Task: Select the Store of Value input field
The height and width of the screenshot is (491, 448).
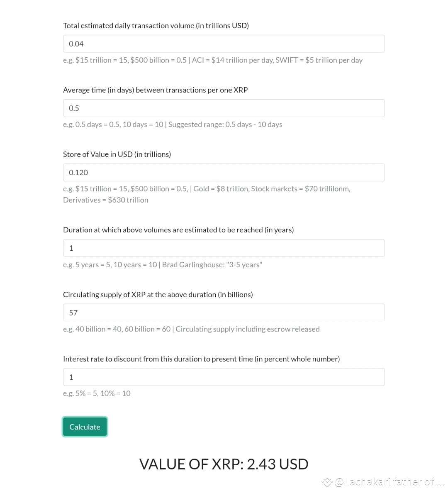Action: click(224, 172)
